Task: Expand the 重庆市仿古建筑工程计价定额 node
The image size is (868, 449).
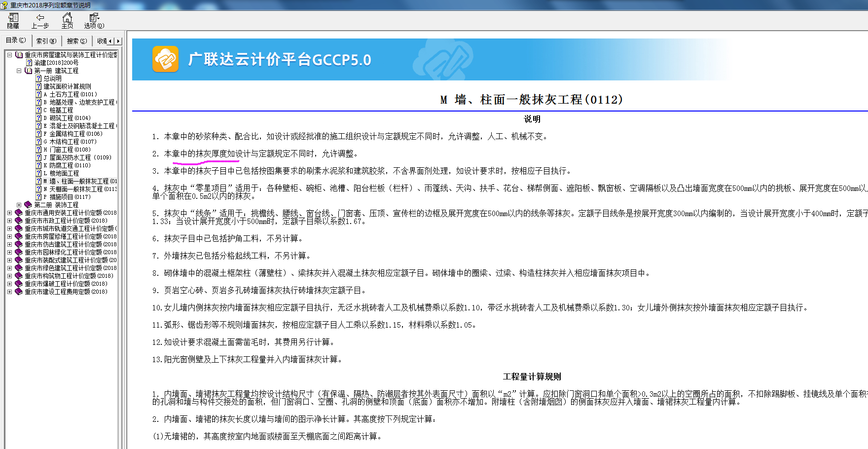Action: point(9,244)
